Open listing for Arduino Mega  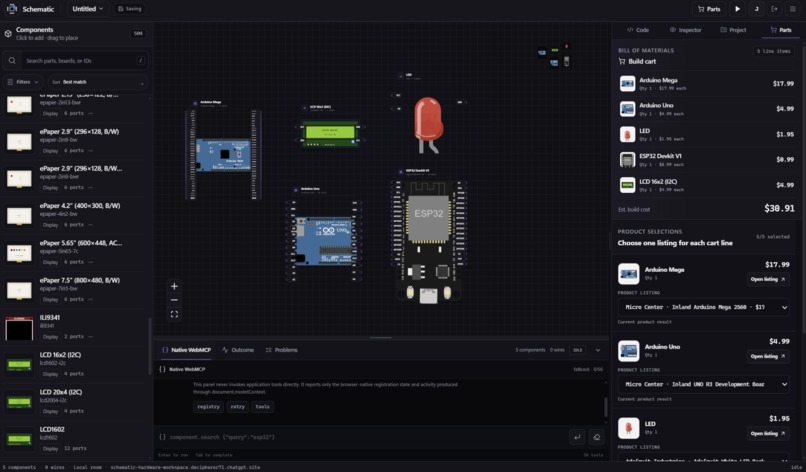768,279
